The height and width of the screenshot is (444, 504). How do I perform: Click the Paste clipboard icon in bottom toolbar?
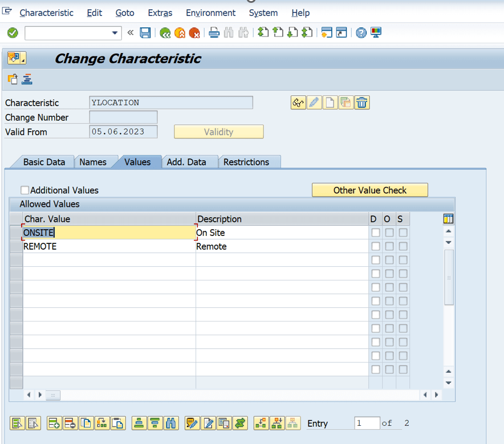tap(118, 423)
